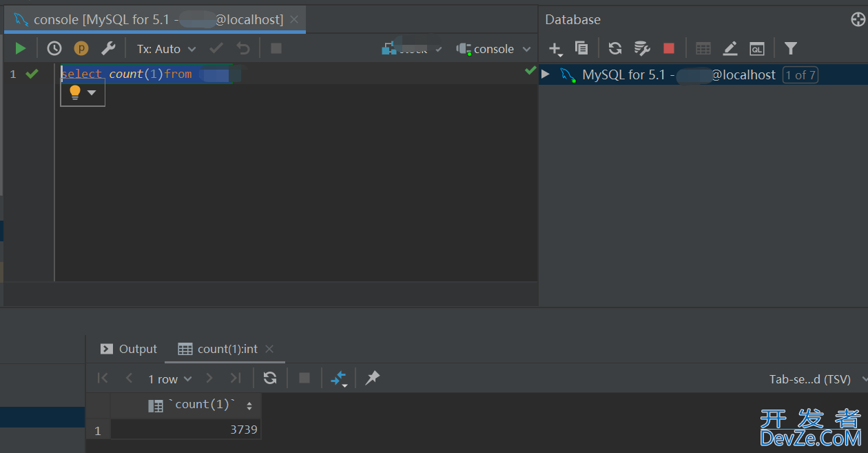
Task: Add new data source plus icon
Action: point(555,49)
